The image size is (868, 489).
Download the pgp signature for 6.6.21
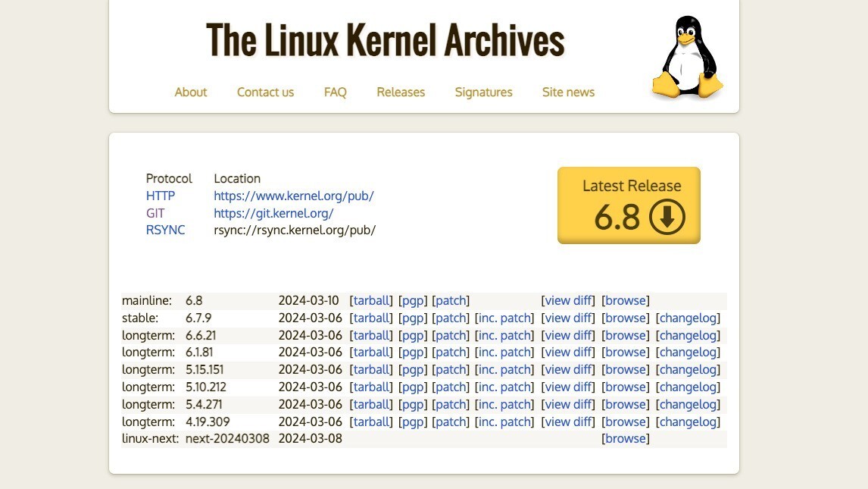(413, 335)
